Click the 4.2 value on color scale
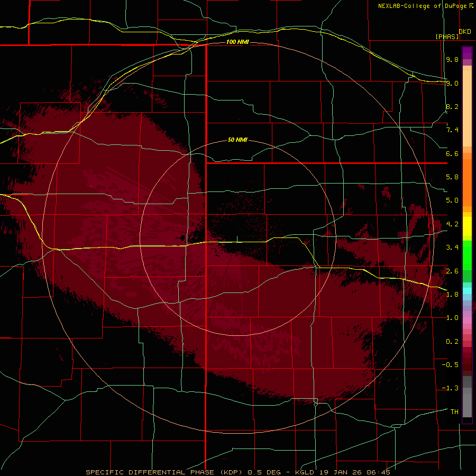The image size is (476, 476). pyautogui.click(x=452, y=224)
